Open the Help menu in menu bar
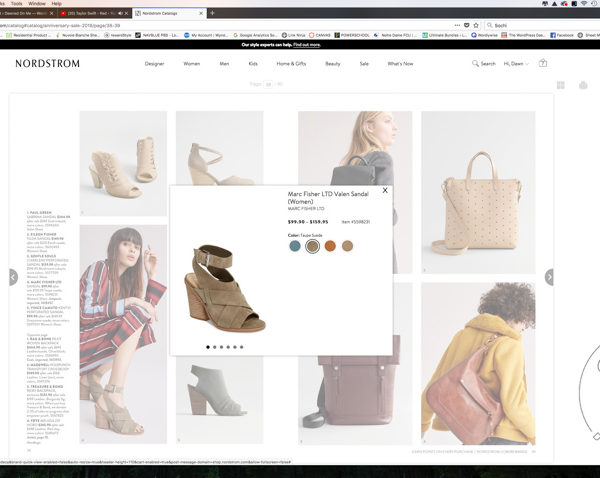This screenshot has height=478, width=600. [57, 3]
